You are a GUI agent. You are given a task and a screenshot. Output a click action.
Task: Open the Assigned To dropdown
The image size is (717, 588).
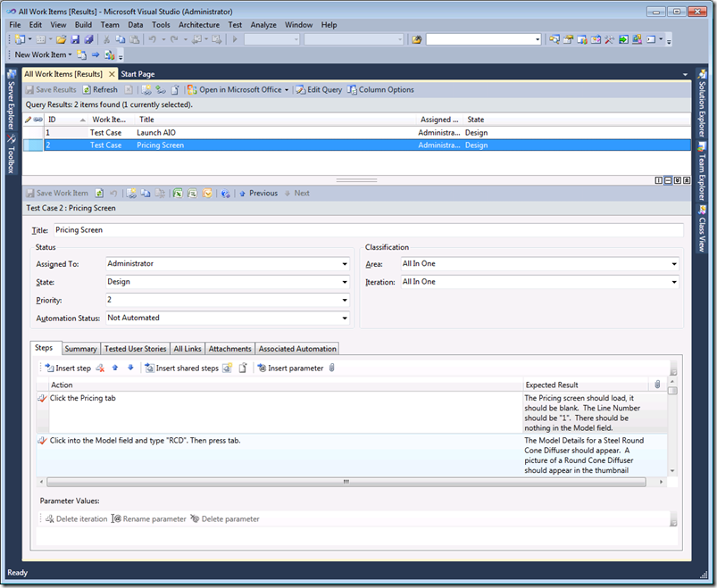(x=345, y=264)
